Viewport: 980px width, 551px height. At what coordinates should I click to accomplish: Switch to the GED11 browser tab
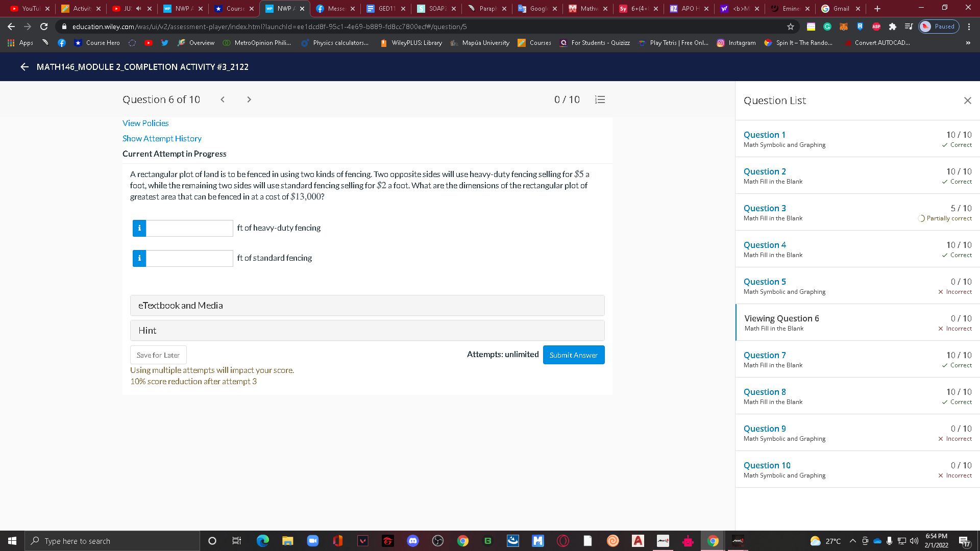pyautogui.click(x=385, y=9)
